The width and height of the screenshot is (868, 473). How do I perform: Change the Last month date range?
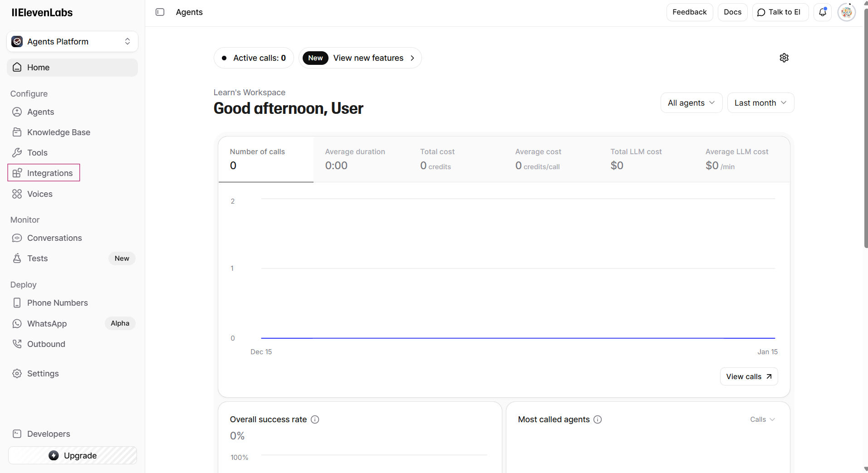pos(760,103)
